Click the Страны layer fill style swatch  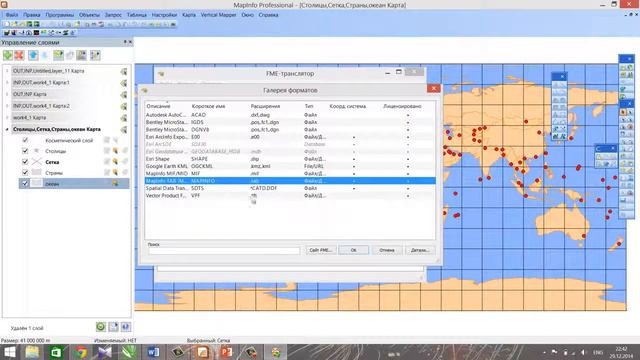(x=37, y=173)
